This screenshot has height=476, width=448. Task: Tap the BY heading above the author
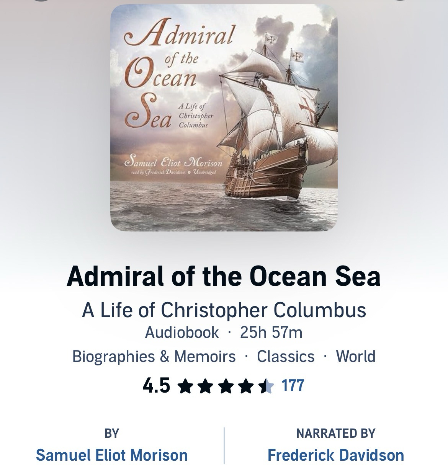(112, 433)
